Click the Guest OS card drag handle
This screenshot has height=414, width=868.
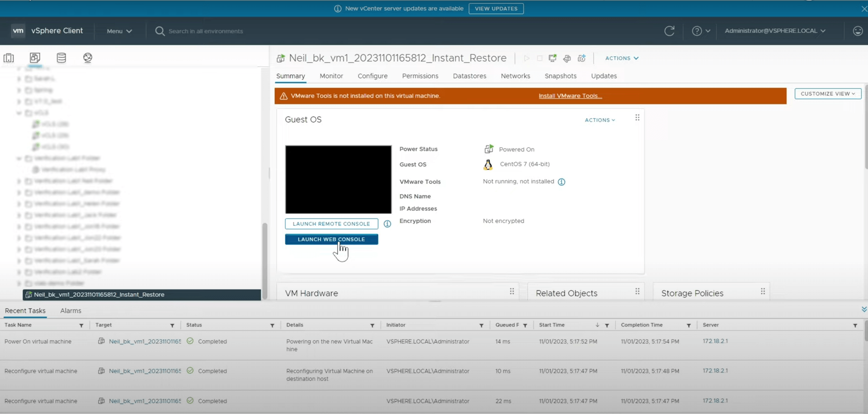[x=637, y=117]
